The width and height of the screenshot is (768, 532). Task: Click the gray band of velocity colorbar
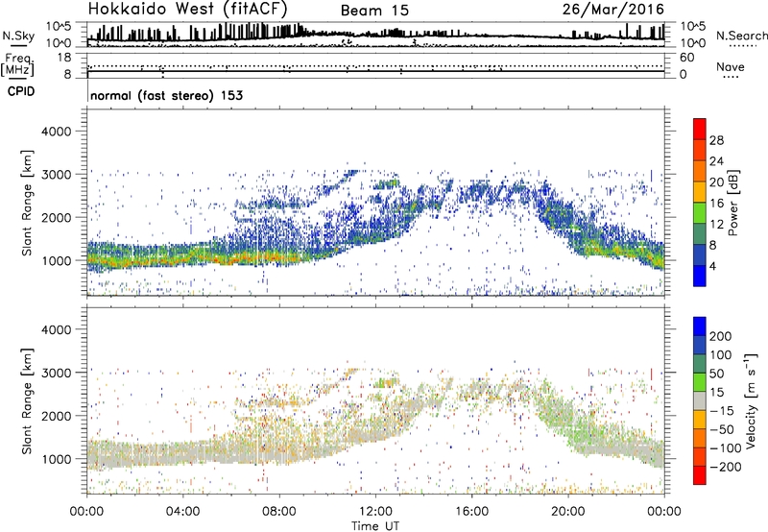click(700, 400)
